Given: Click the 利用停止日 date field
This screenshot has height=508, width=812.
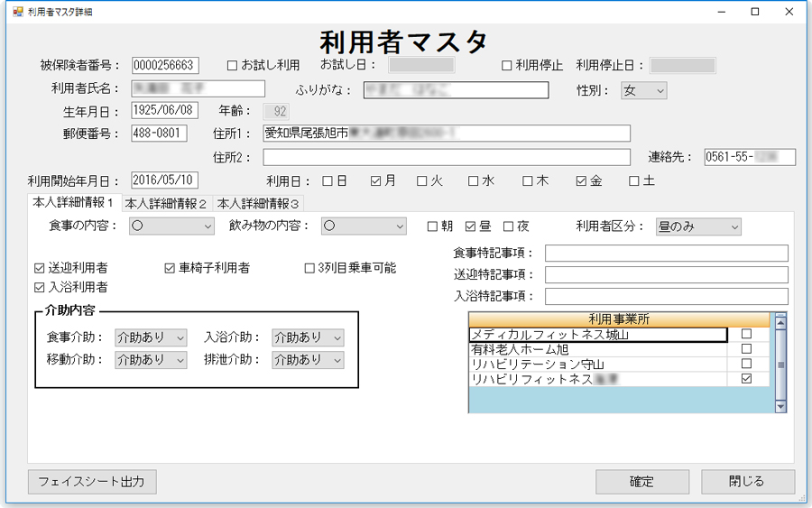Looking at the screenshot, I should click(x=683, y=65).
